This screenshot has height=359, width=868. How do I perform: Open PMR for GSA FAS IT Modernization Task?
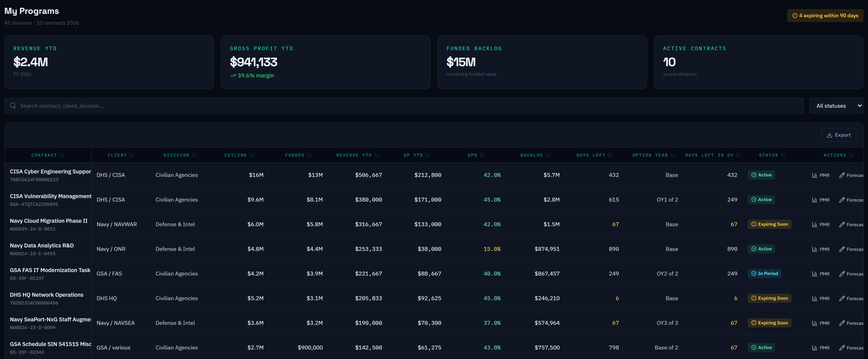coord(820,273)
